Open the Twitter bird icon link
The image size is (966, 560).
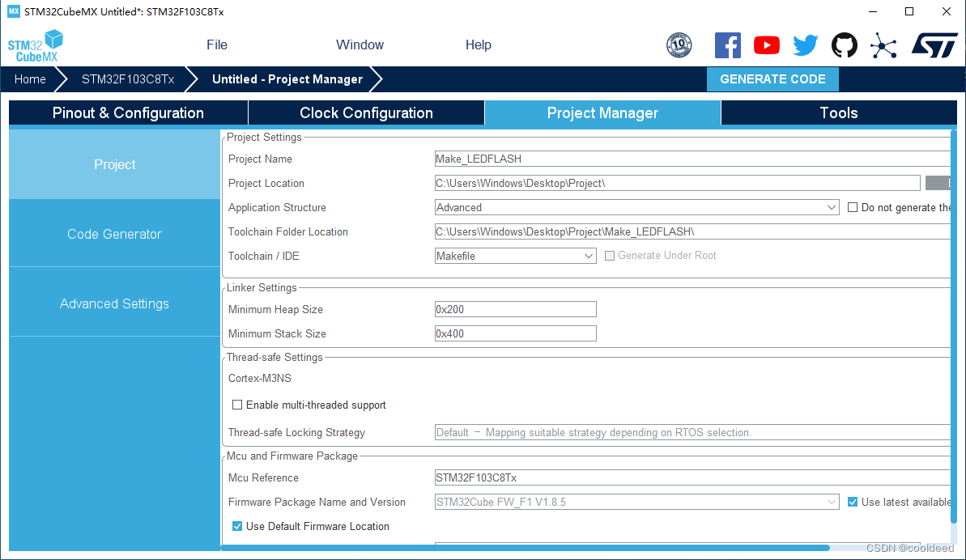[805, 45]
